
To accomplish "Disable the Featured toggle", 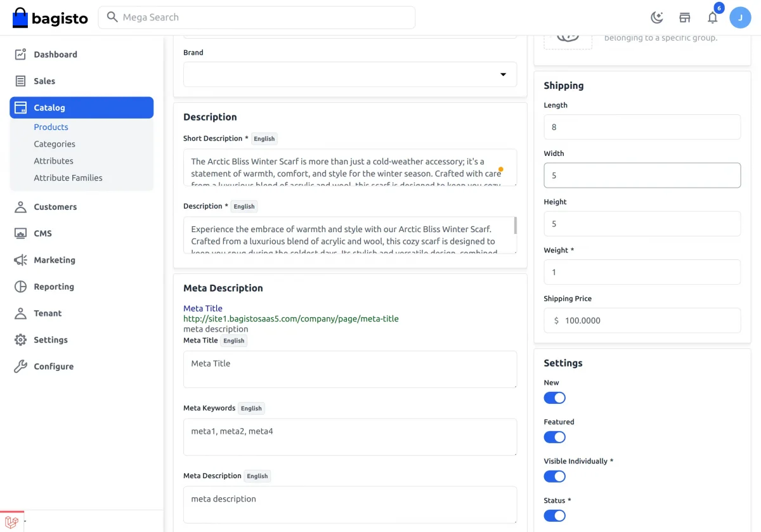I will (x=554, y=438).
